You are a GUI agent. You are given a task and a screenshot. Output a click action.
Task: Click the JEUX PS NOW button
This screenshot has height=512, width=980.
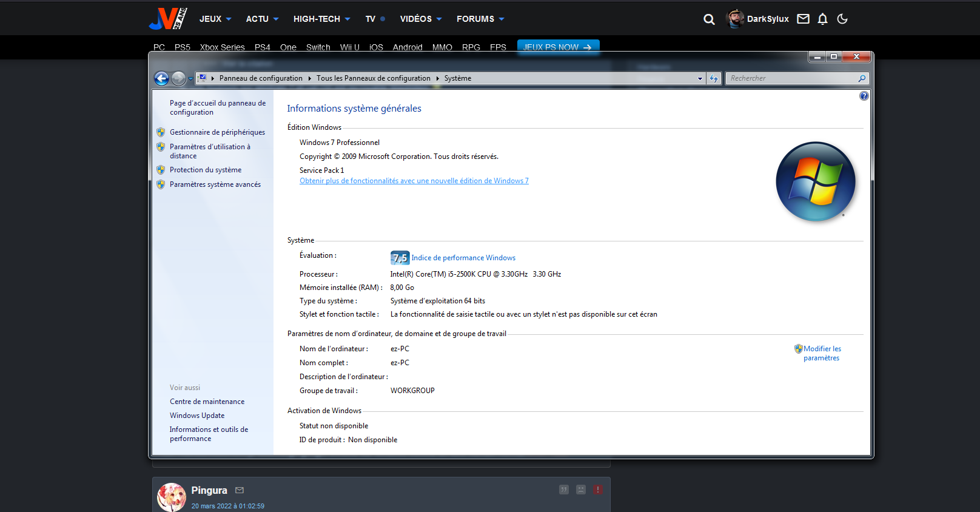click(558, 47)
